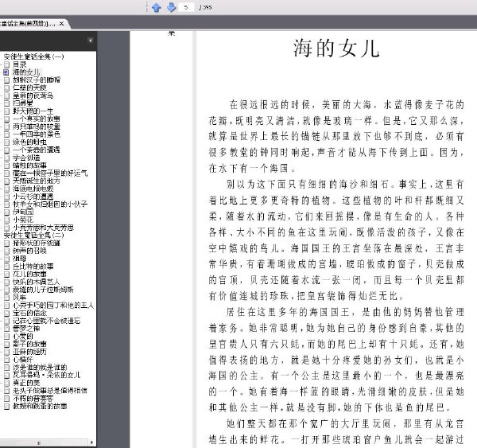The image size is (477, 448).
Task: Open the 丘比特的故事 bookmark
Action: 33,267
